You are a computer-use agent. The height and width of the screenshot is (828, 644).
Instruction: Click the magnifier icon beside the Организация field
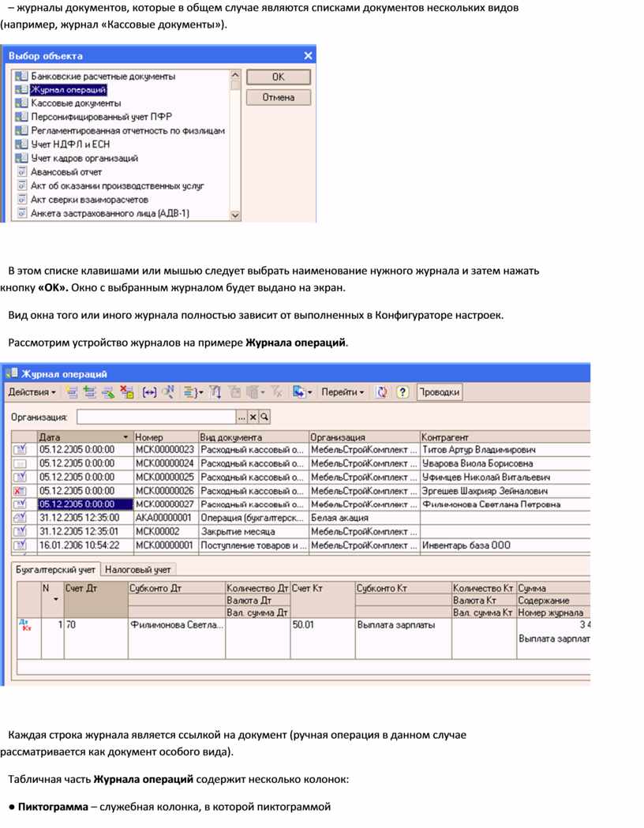pos(264,418)
